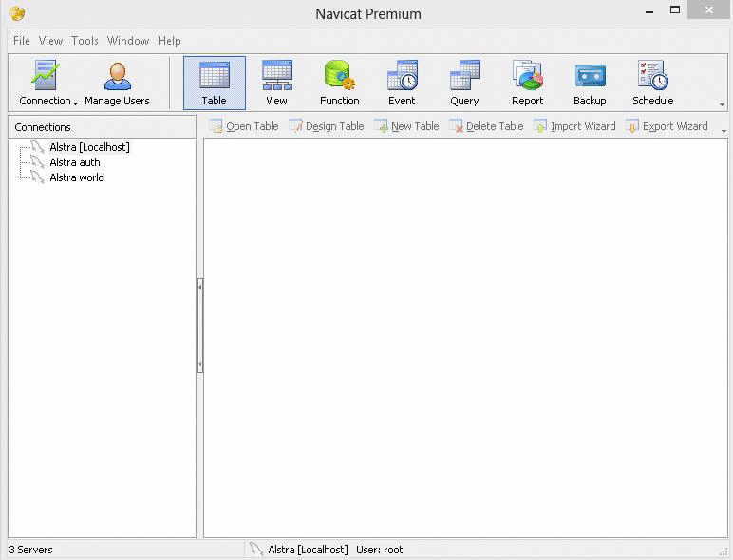Launch the Import Wizard
This screenshot has height=560, width=733.
click(x=574, y=126)
